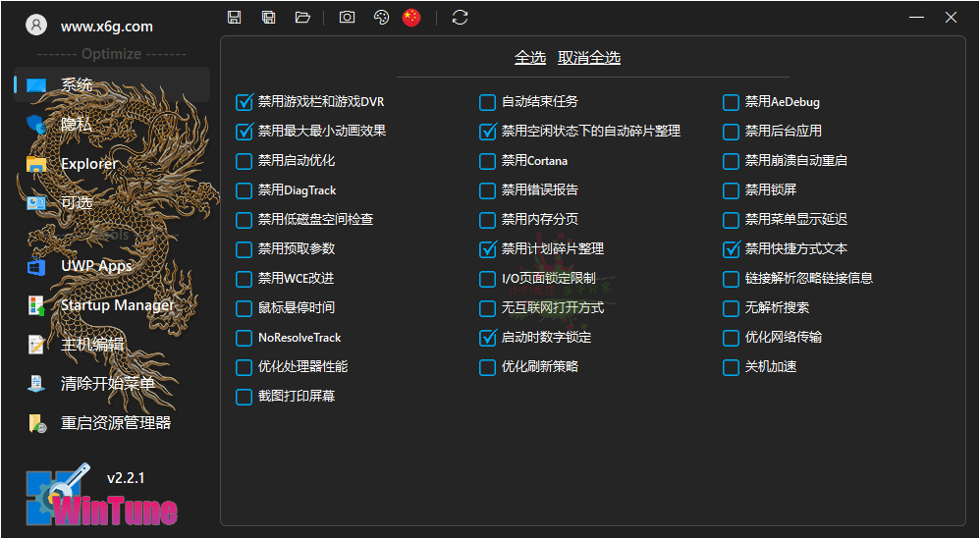Tick the 关机加速 checkbox
This screenshot has height=539, width=980.
(732, 367)
